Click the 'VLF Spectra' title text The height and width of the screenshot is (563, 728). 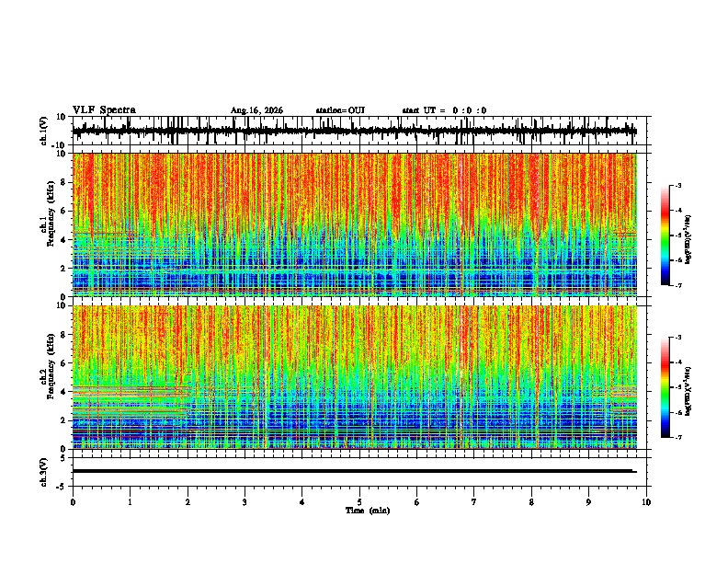(104, 109)
